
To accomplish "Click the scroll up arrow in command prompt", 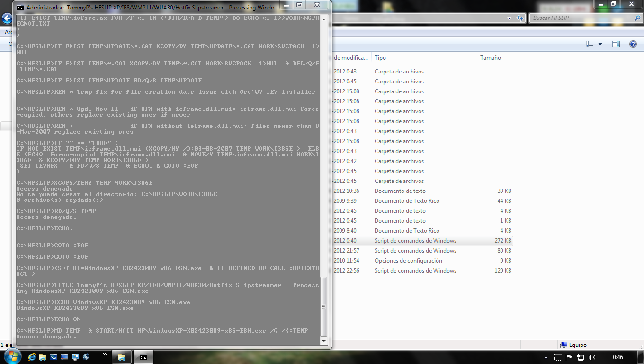I will click(x=324, y=18).
